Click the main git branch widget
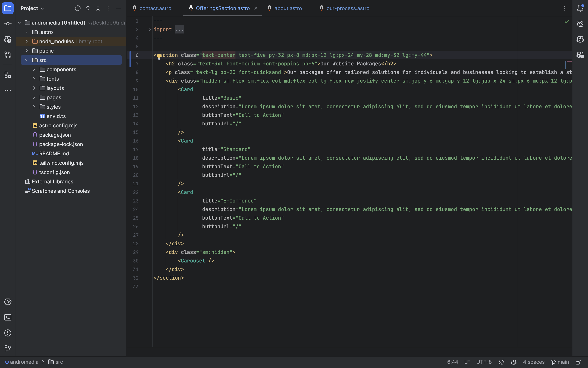The image size is (588, 368). (x=560, y=362)
